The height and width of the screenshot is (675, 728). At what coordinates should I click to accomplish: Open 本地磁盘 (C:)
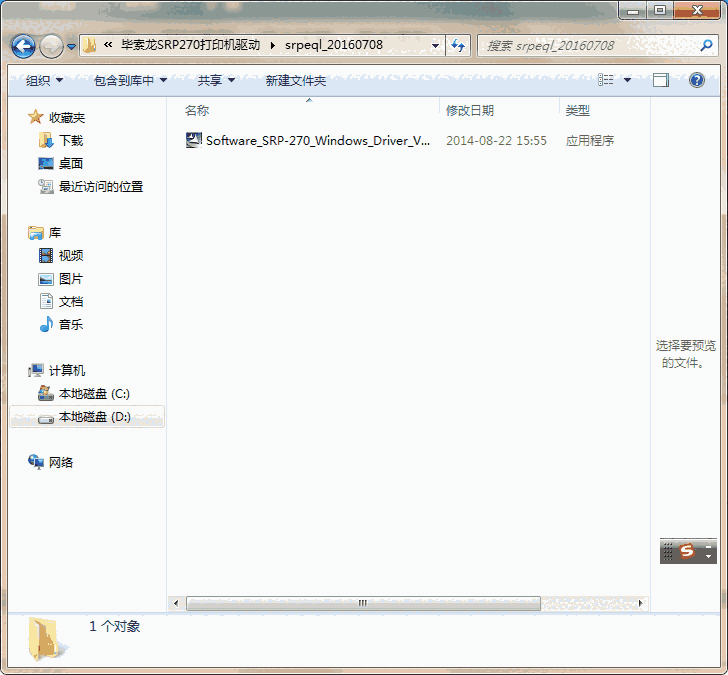tap(94, 394)
